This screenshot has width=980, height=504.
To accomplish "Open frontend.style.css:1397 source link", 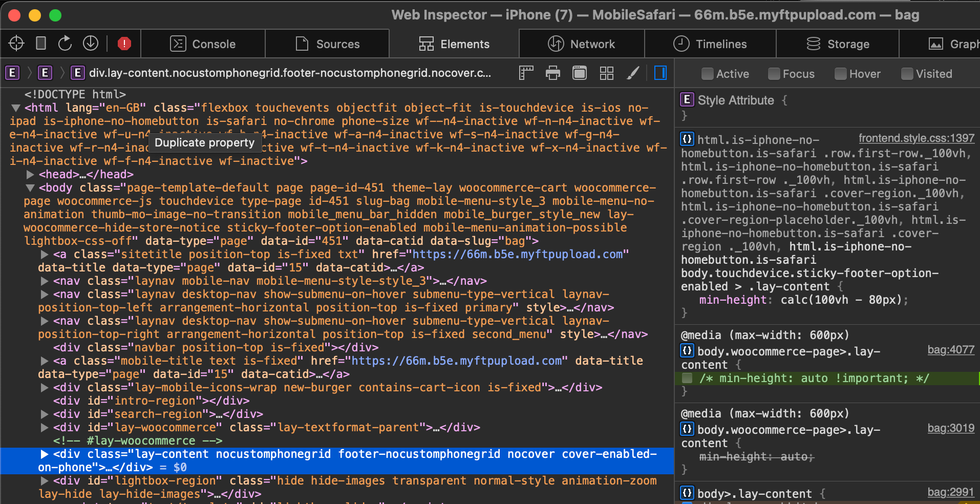I will [x=916, y=138].
